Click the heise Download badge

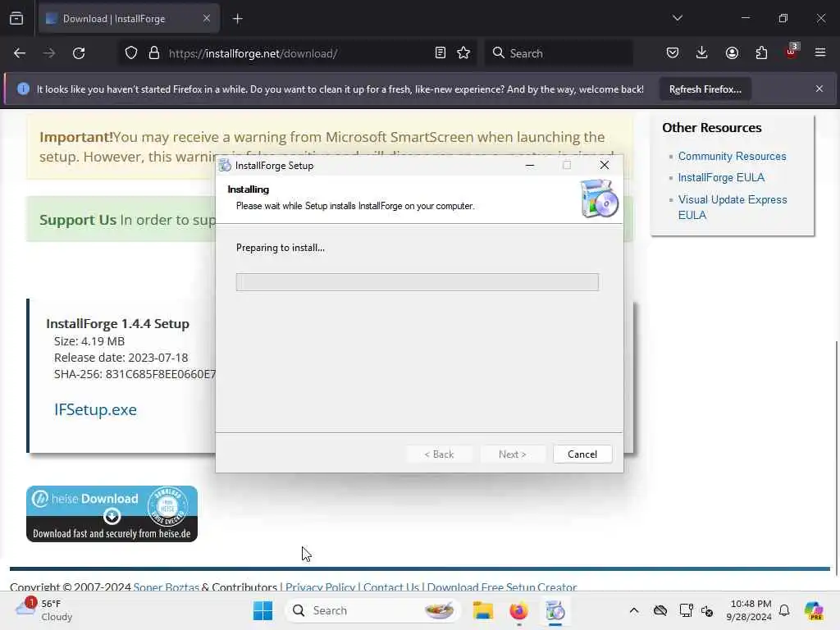point(112,514)
